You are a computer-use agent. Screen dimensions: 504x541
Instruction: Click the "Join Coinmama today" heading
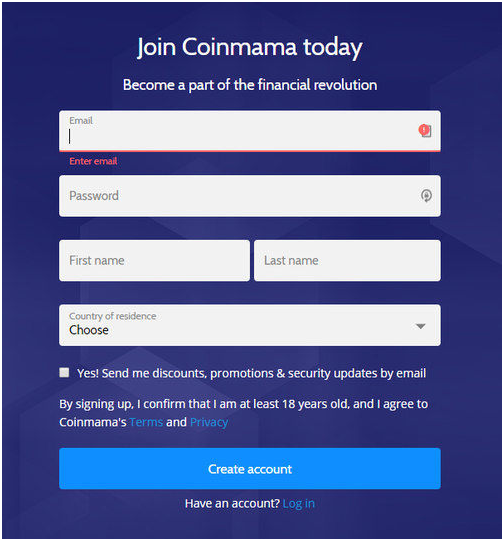point(250,47)
